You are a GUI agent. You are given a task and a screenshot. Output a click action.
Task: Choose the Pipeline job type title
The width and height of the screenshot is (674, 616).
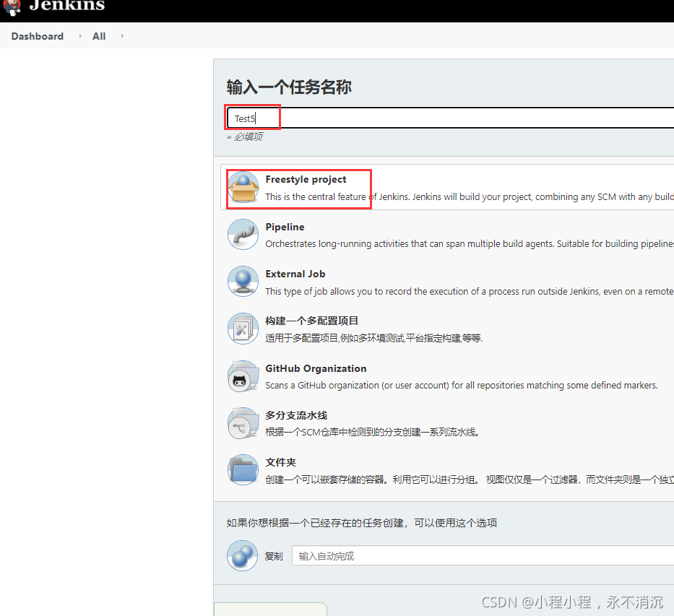coord(285,227)
